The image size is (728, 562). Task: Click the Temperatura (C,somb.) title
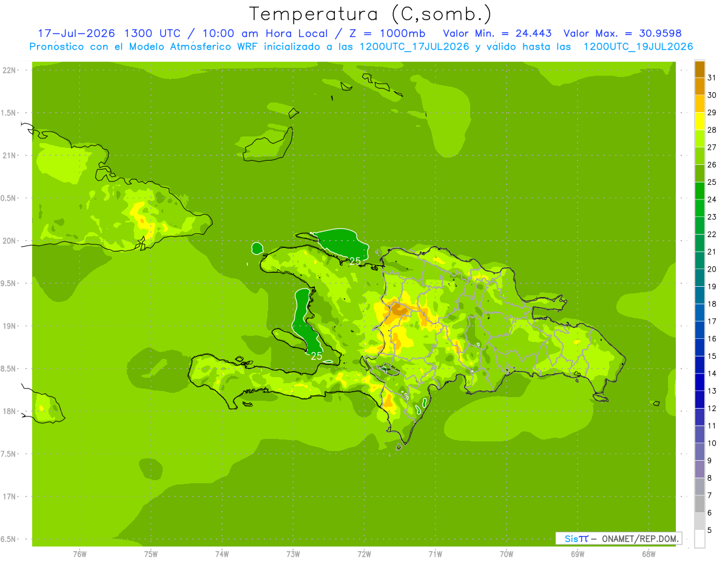click(x=371, y=14)
